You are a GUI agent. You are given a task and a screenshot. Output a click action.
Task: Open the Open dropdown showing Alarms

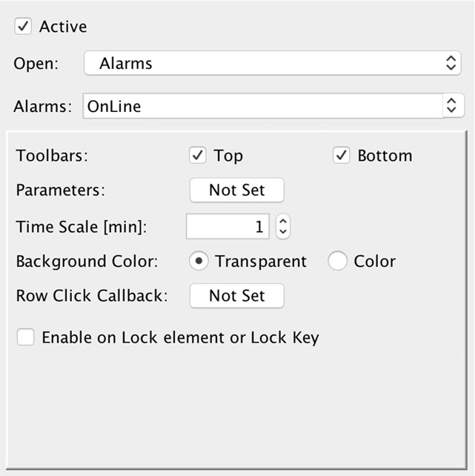273,63
